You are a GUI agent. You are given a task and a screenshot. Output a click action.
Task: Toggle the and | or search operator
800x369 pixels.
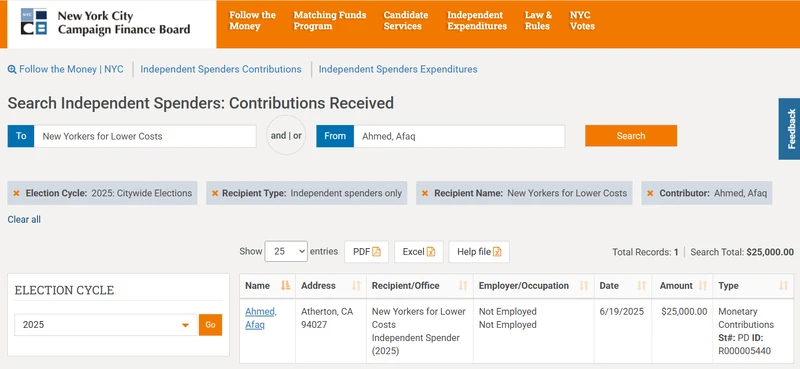pyautogui.click(x=286, y=136)
